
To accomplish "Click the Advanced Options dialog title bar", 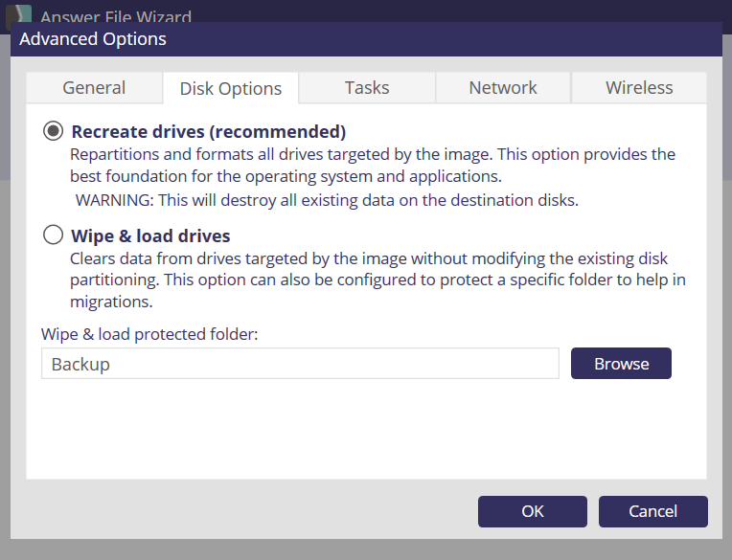I will pos(364,39).
